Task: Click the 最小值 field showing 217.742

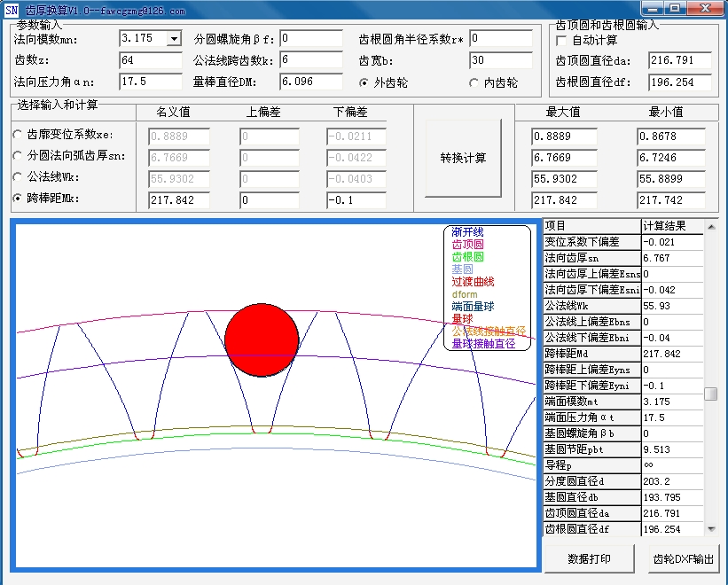Action: [x=671, y=200]
